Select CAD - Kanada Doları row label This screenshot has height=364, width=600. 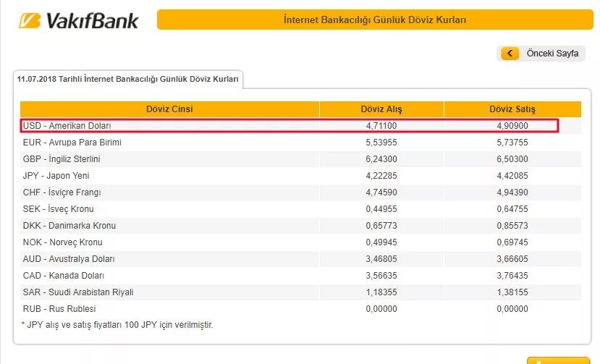[64, 276]
